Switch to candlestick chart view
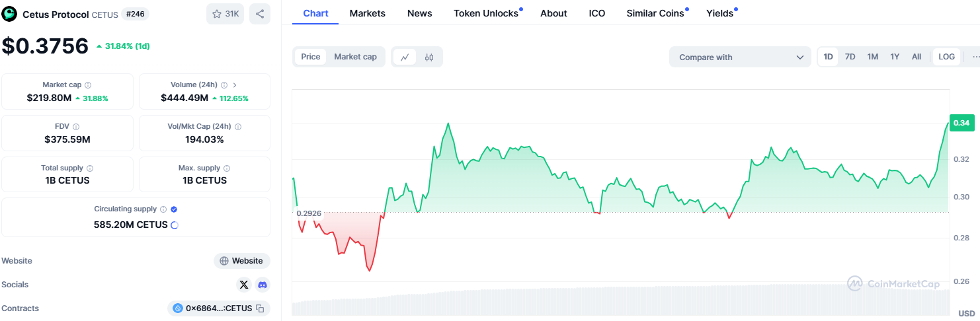 coord(429,57)
